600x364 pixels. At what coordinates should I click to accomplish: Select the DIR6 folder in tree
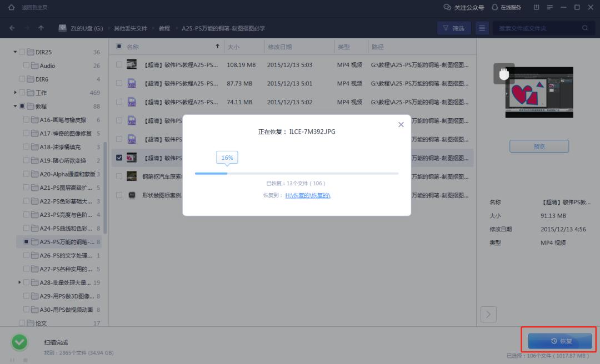pyautogui.click(x=42, y=79)
